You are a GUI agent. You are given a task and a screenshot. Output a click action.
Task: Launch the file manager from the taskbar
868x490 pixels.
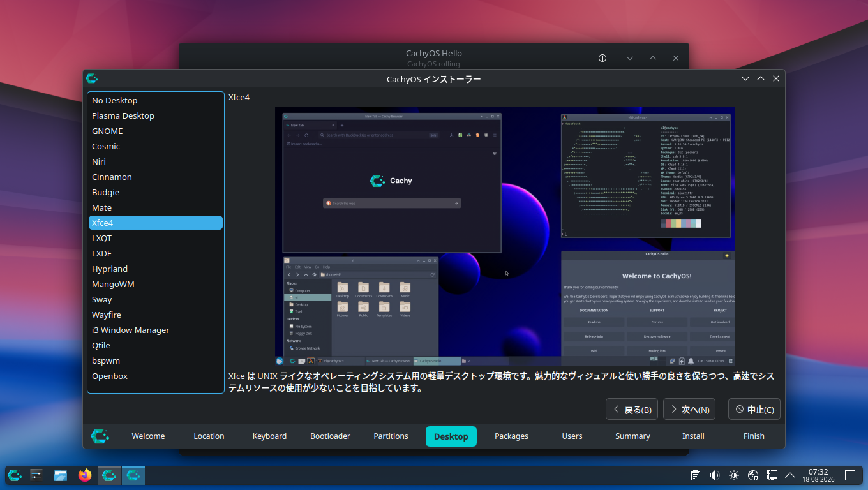(61, 475)
